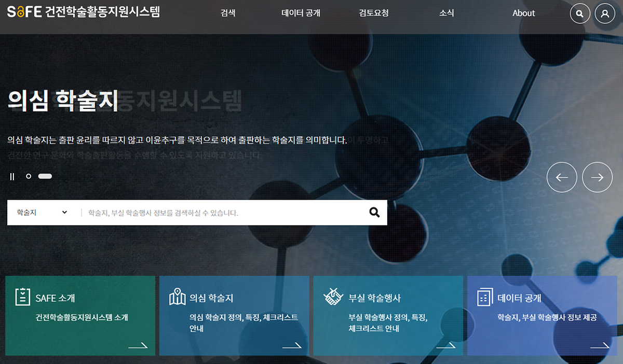The width and height of the screenshot is (623, 364).
Task: Click the magnifier icon in search bar
Action: 374,212
